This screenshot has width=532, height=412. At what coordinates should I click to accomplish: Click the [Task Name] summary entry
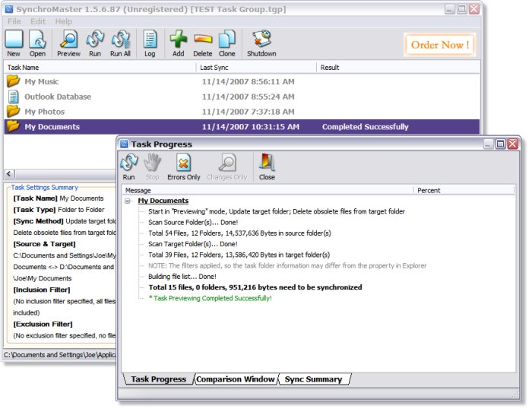point(59,198)
